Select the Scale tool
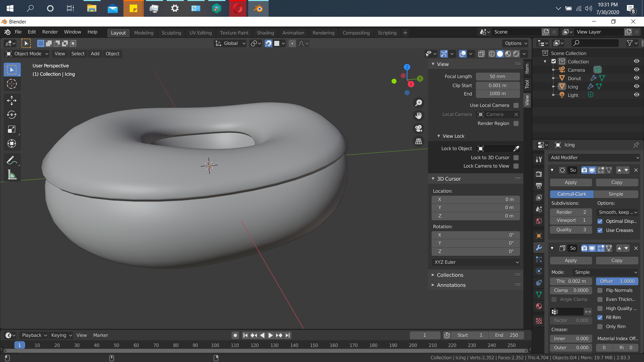Screen dimensions: 644x362 [x=12, y=129]
